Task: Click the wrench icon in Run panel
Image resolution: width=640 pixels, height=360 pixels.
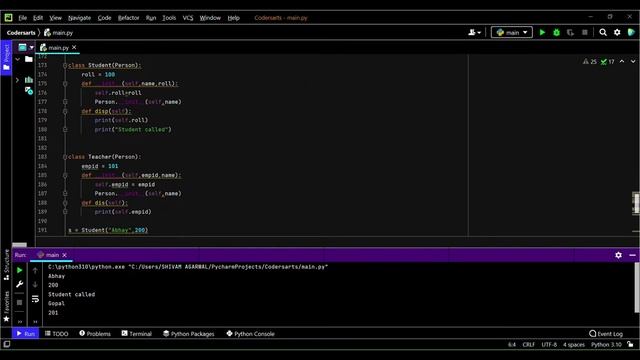Action: (x=19, y=284)
